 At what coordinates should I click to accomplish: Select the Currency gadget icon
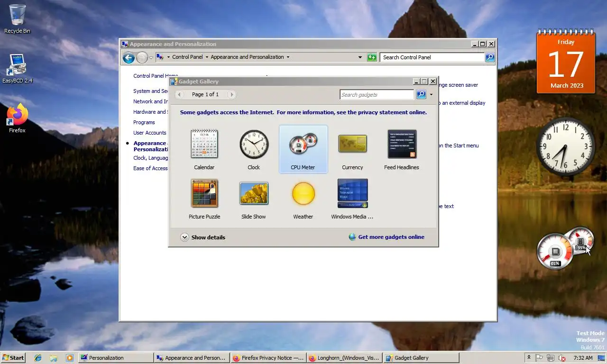[x=352, y=144]
